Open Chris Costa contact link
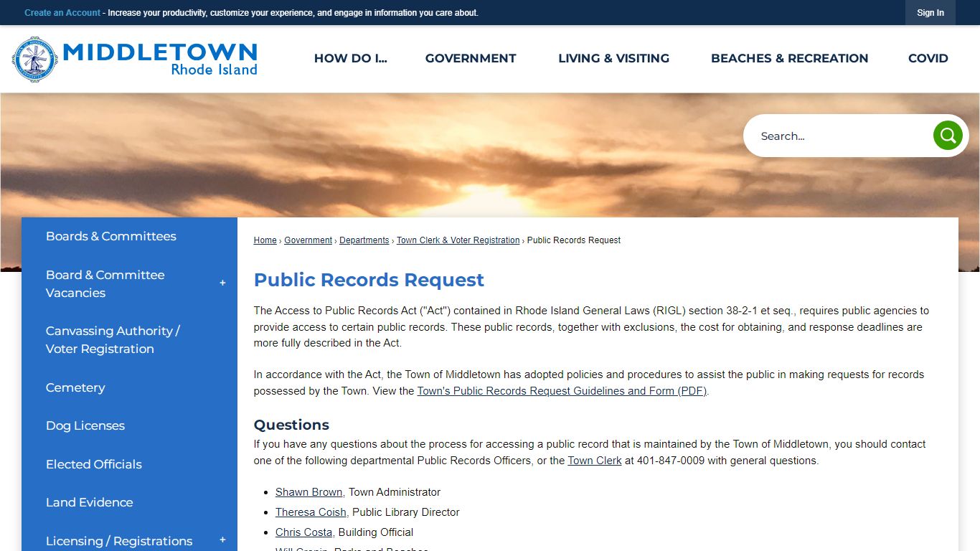This screenshot has width=980, height=551. point(303,532)
